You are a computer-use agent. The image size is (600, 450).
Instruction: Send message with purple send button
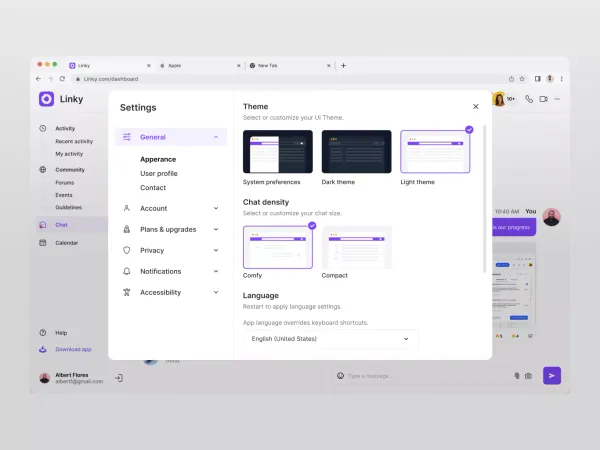(552, 376)
